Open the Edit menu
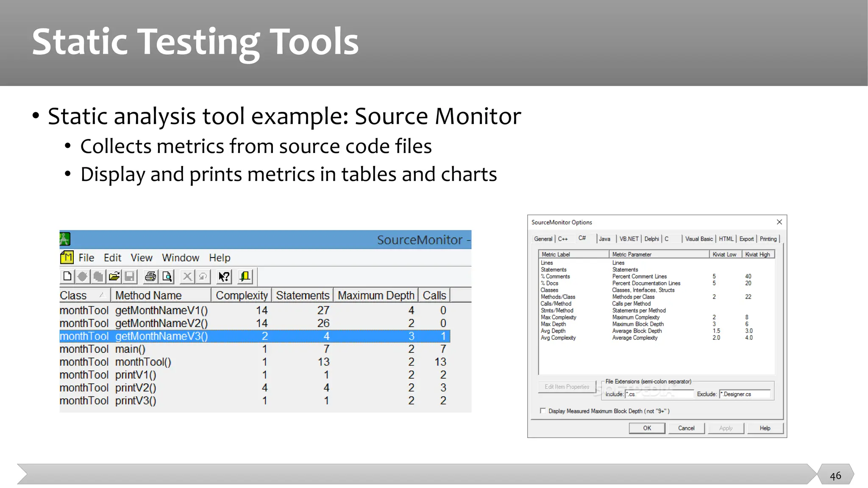868x488 pixels. tap(112, 258)
